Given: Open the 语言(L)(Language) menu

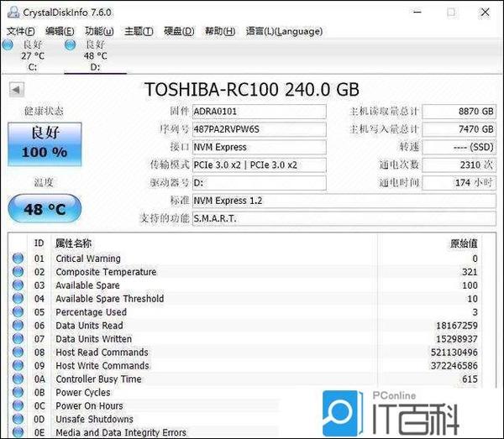Looking at the screenshot, I should click(284, 31).
